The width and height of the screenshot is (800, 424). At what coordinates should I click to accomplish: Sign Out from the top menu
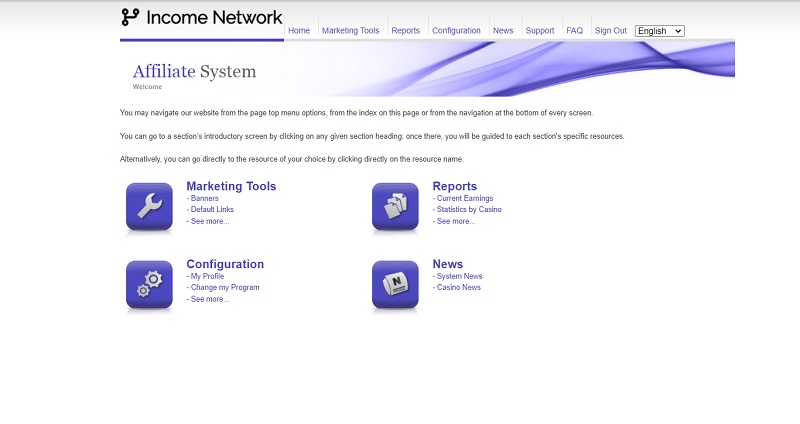click(x=611, y=31)
